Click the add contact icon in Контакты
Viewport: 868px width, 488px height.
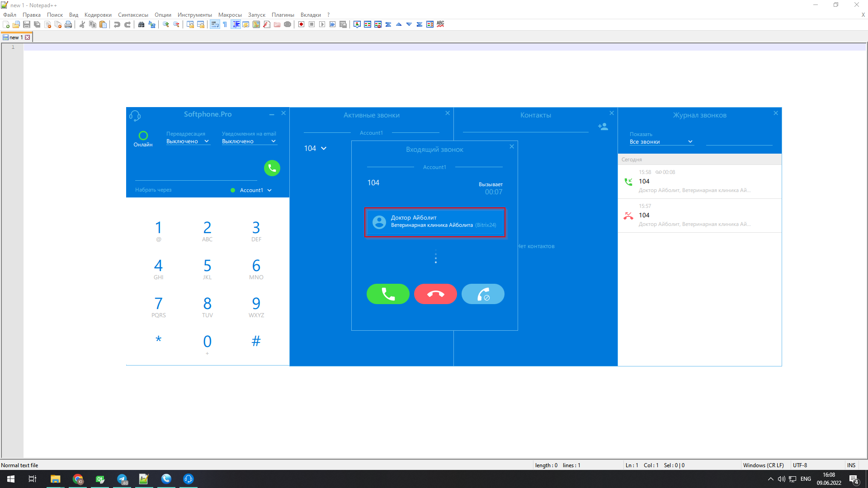pyautogui.click(x=603, y=127)
